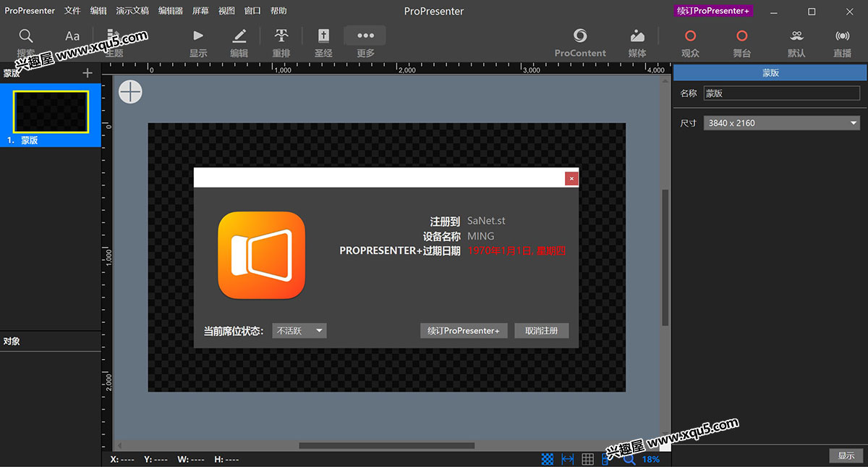Open the ProPresenter application menu
868x467 pixels.
coord(30,11)
